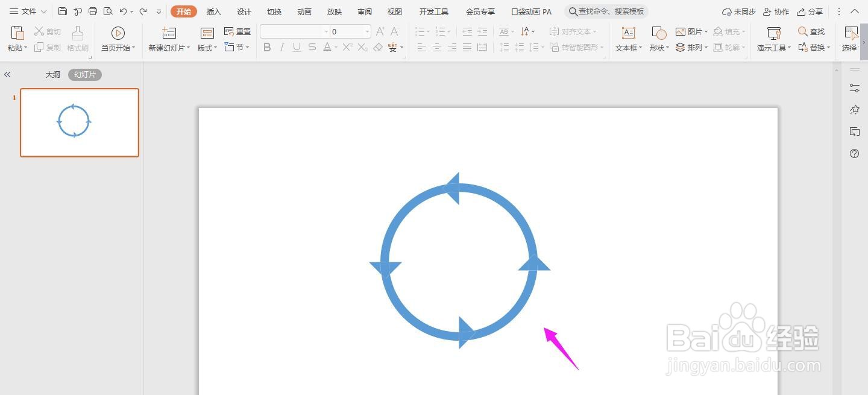
Task: Switch to the Insert (插入) tab
Action: (214, 11)
